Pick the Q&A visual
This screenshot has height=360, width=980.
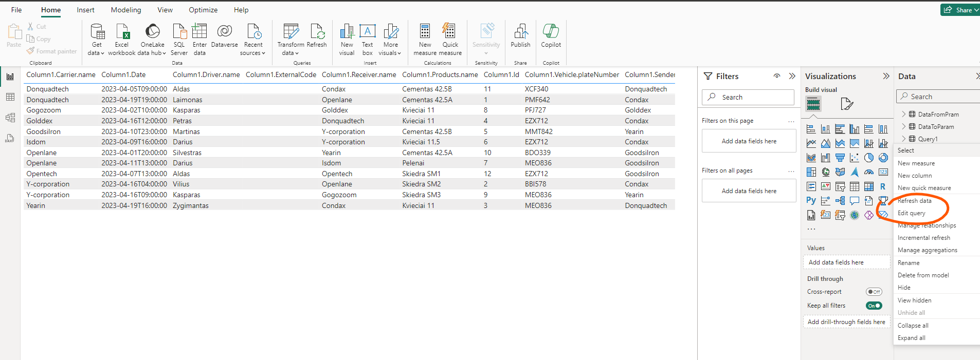pos(854,201)
